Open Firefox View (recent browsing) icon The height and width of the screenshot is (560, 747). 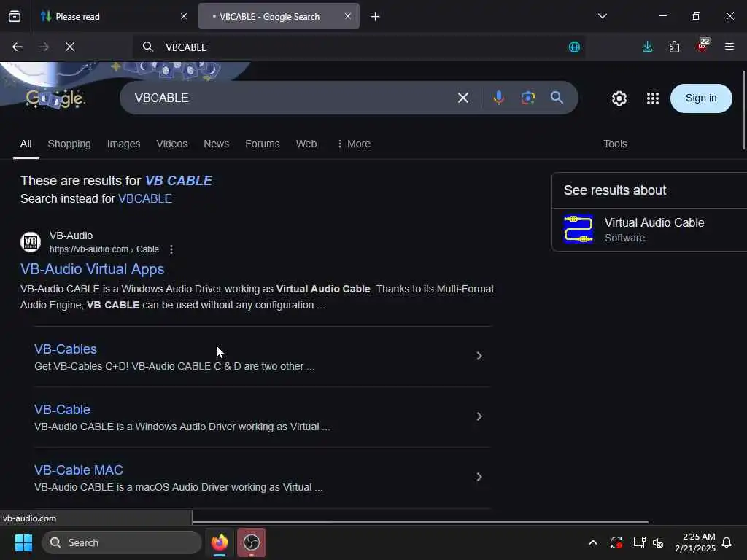[15, 16]
